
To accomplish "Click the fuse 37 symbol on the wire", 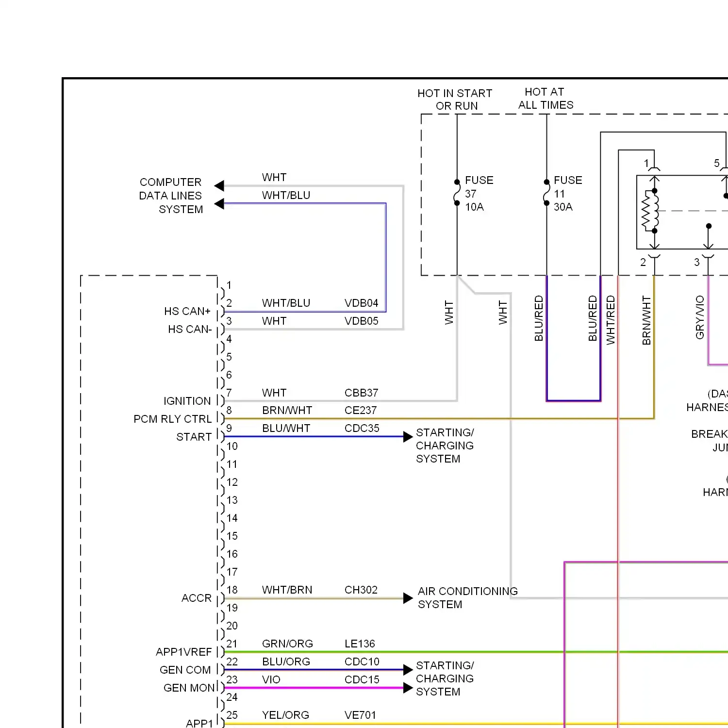I will pyautogui.click(x=457, y=193).
